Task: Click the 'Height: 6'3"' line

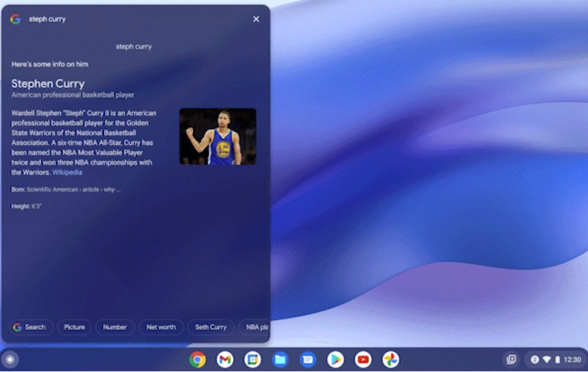Action: 26,207
